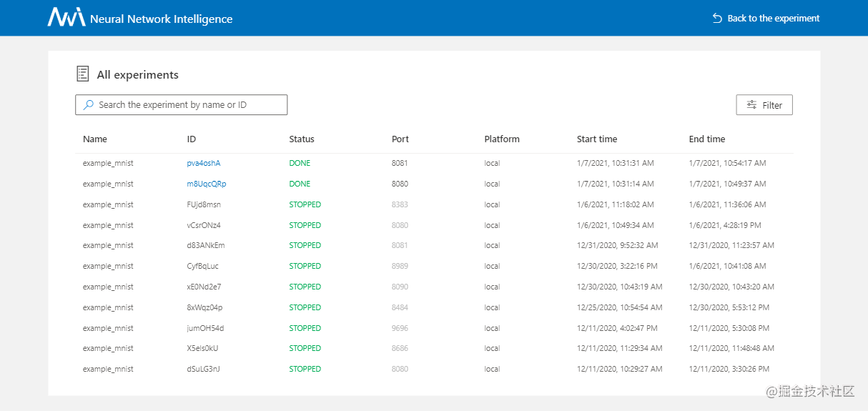This screenshot has width=868, height=411.
Task: Click port 8989
Action: coord(400,266)
